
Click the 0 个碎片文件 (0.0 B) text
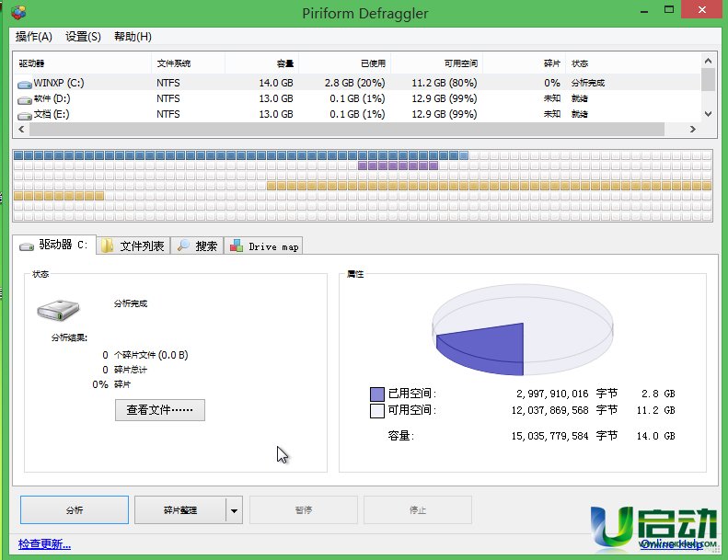coord(145,355)
